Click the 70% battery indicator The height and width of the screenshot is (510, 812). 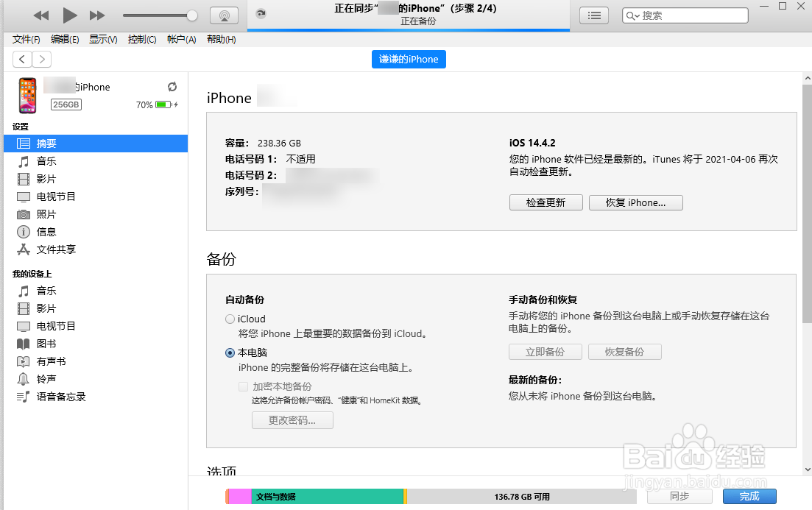click(x=157, y=105)
